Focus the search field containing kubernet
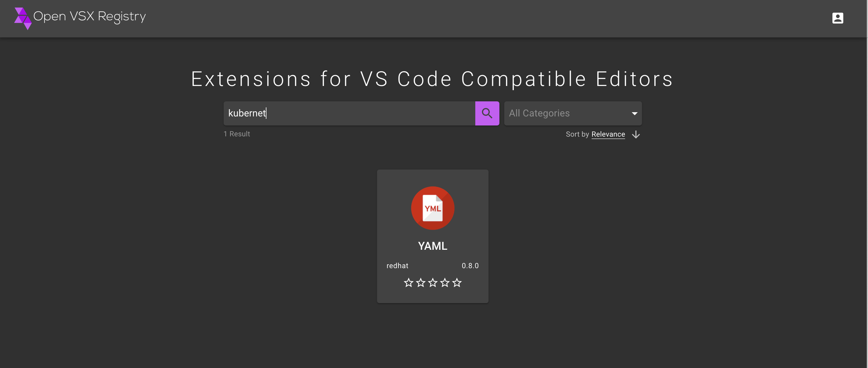Screen dimensions: 868x368 click(x=349, y=113)
